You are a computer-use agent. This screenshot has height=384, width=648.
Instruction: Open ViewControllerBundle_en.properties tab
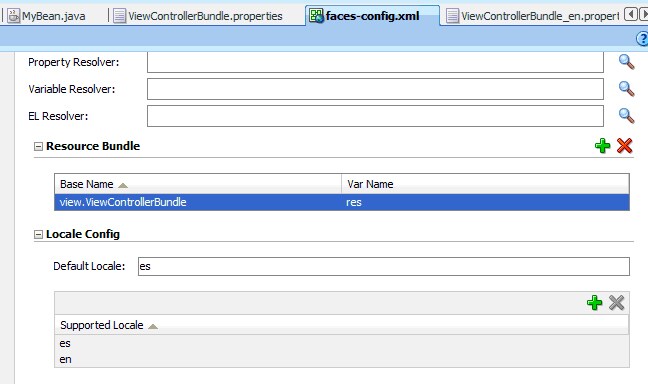click(x=533, y=16)
